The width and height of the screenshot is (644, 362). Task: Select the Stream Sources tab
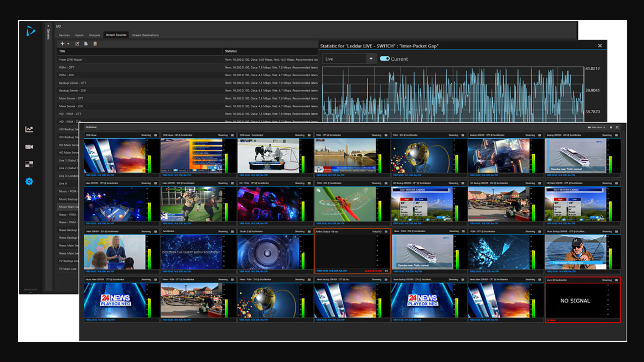click(116, 35)
